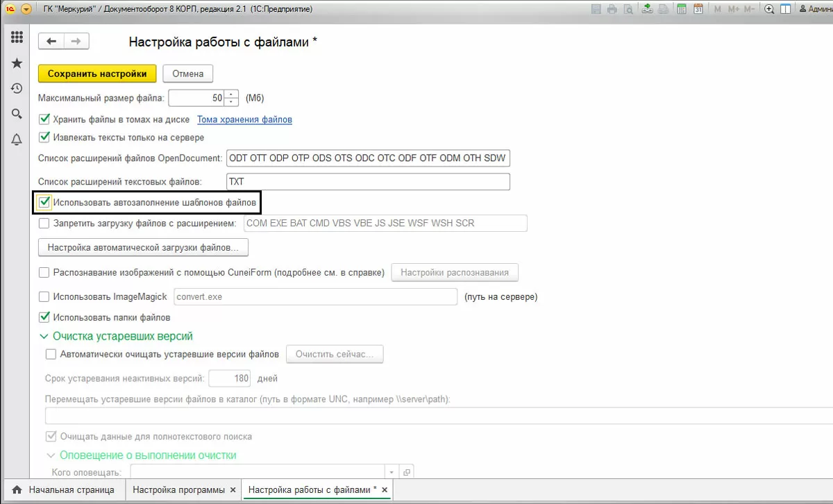
Task: Click the ImageMagick convert.exe path field
Action: (x=315, y=296)
